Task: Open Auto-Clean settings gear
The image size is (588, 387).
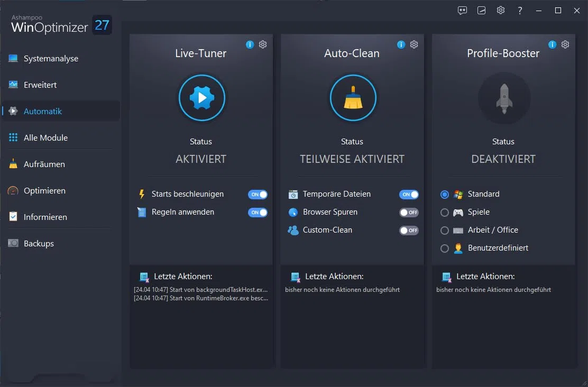Action: click(414, 44)
